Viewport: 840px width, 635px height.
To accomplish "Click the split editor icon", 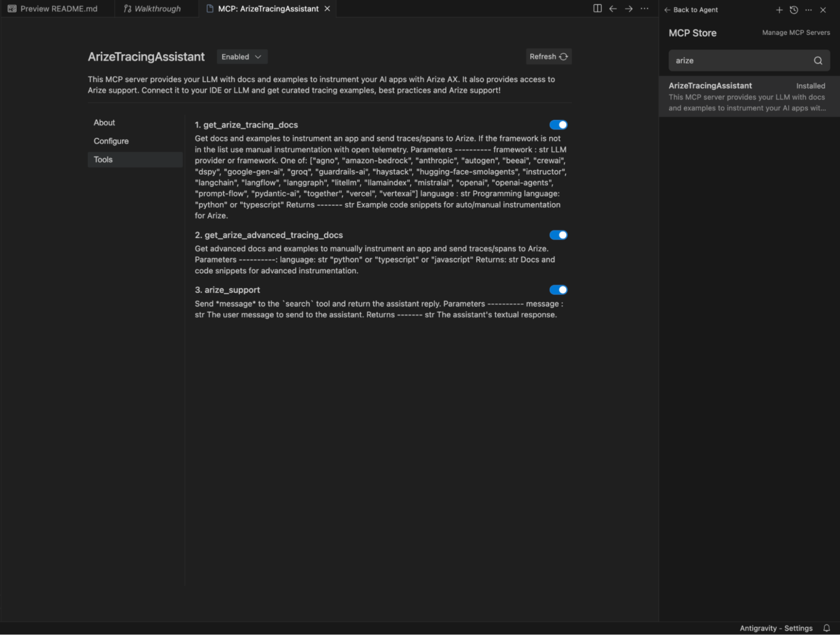I will tap(596, 9).
